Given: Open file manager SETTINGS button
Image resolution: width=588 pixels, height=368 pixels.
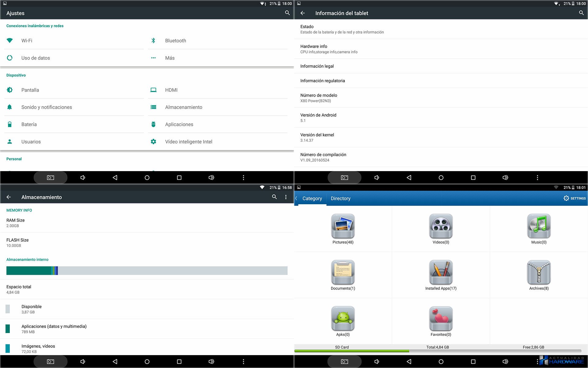Looking at the screenshot, I should 575,198.
